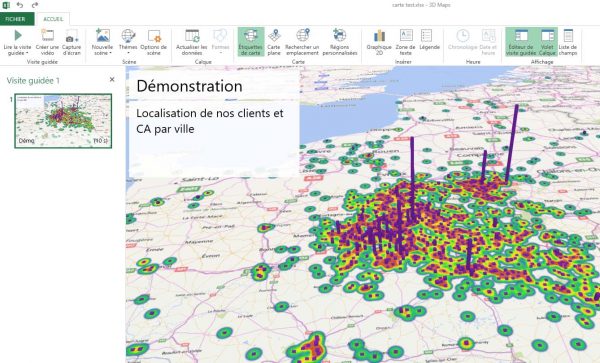
Task: Open Options de scène
Action: coord(153,42)
